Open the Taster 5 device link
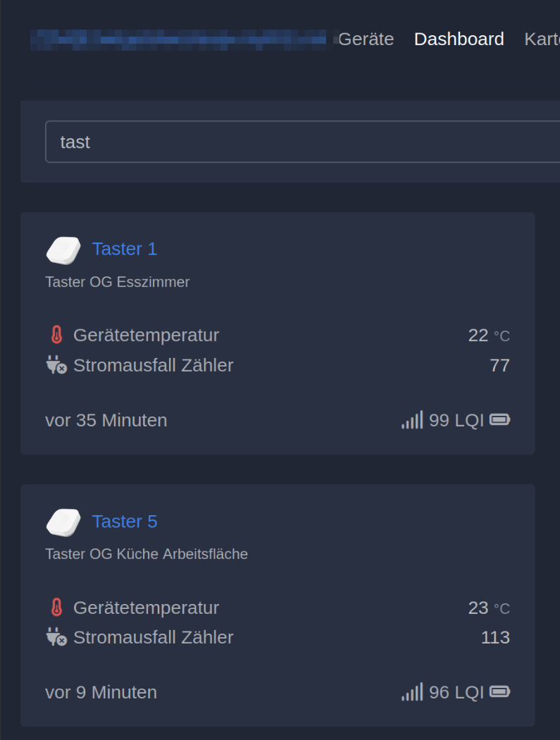560x740 pixels. click(x=125, y=522)
